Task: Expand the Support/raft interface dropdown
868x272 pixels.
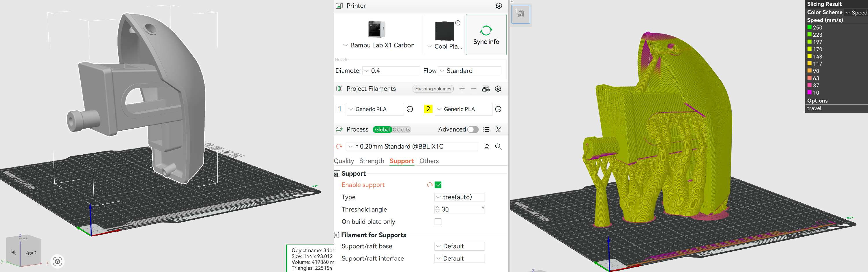Action: coord(460,258)
